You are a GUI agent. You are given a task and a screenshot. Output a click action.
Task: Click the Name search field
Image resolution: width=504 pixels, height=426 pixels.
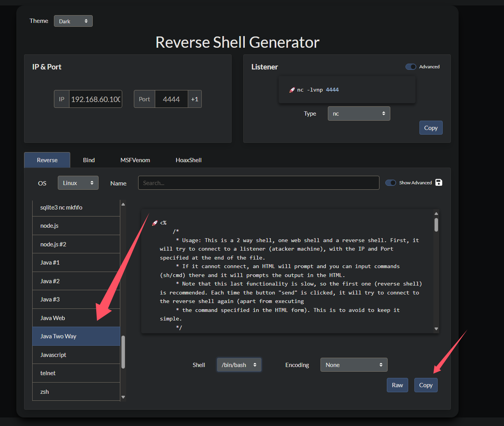pyautogui.click(x=258, y=183)
